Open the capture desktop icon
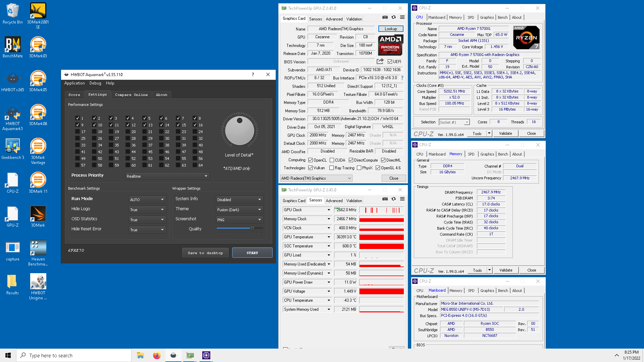Screen dimensions: 644x362 click(12, 250)
